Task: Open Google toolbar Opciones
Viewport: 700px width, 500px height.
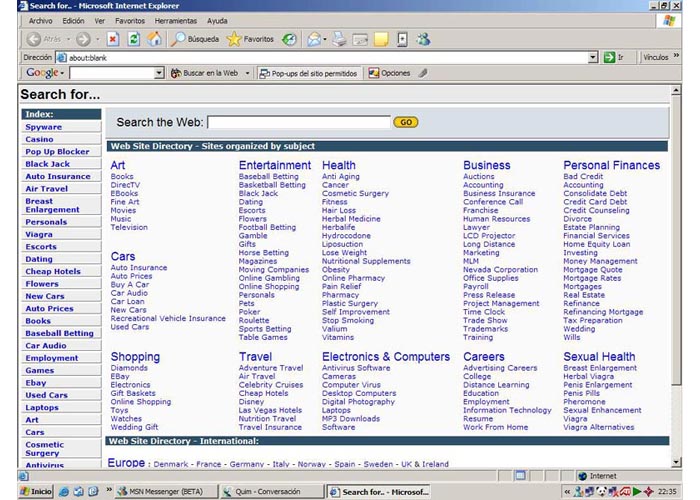Action: tap(389, 73)
